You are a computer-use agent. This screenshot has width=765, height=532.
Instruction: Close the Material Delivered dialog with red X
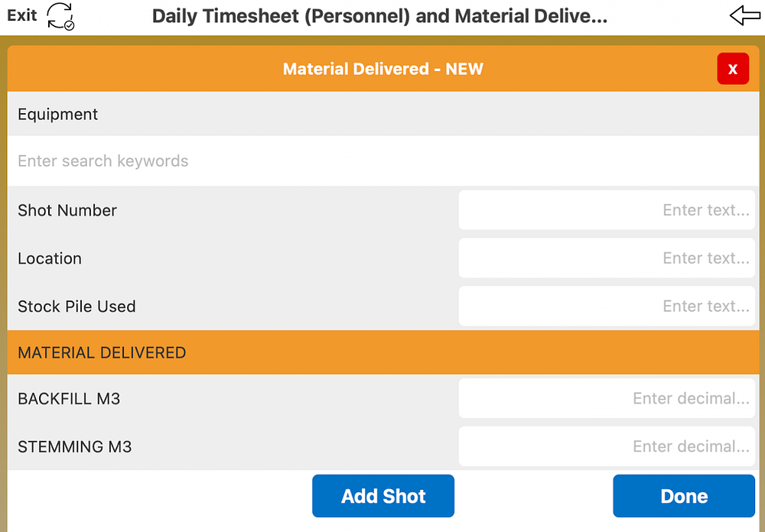(x=732, y=69)
